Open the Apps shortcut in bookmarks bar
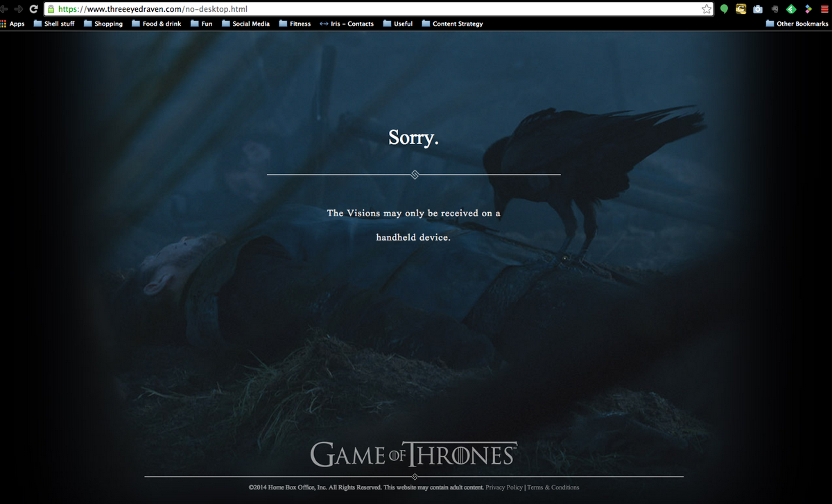This screenshot has height=504, width=832. tap(12, 24)
